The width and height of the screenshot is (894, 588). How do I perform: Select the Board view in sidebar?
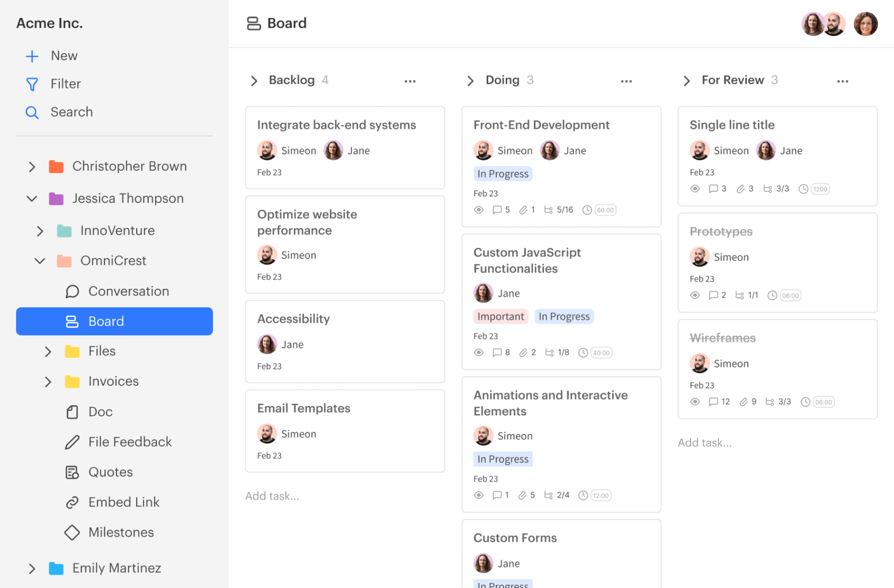[x=106, y=321]
